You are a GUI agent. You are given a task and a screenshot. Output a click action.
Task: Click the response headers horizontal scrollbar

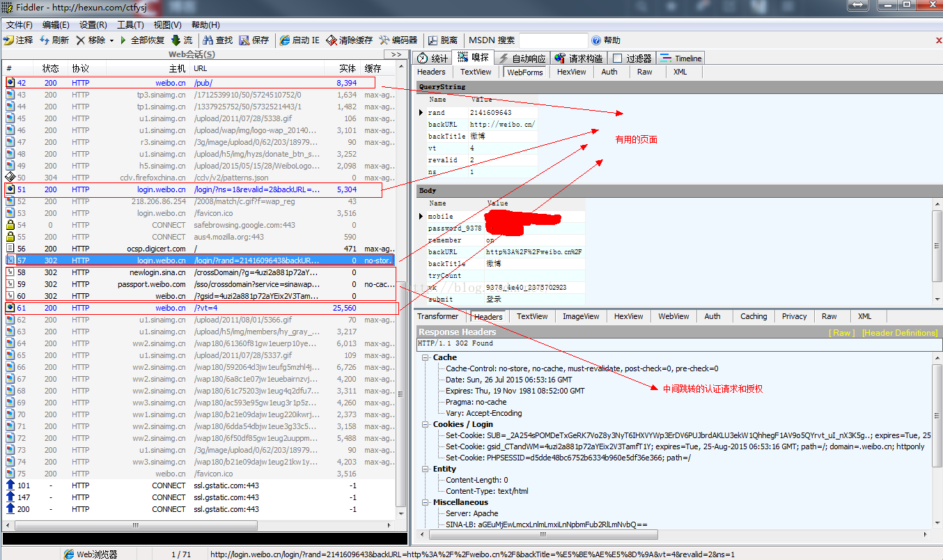pyautogui.click(x=673, y=534)
